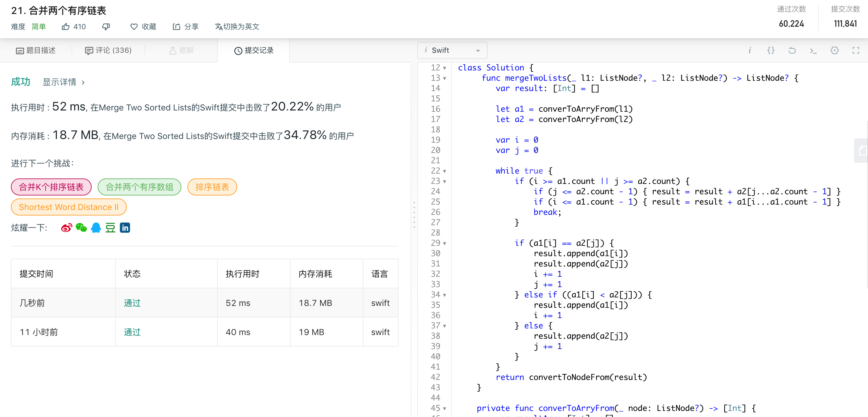Open Shortest Word Distance II challenge
Image resolution: width=868 pixels, height=417 pixels.
(x=69, y=207)
